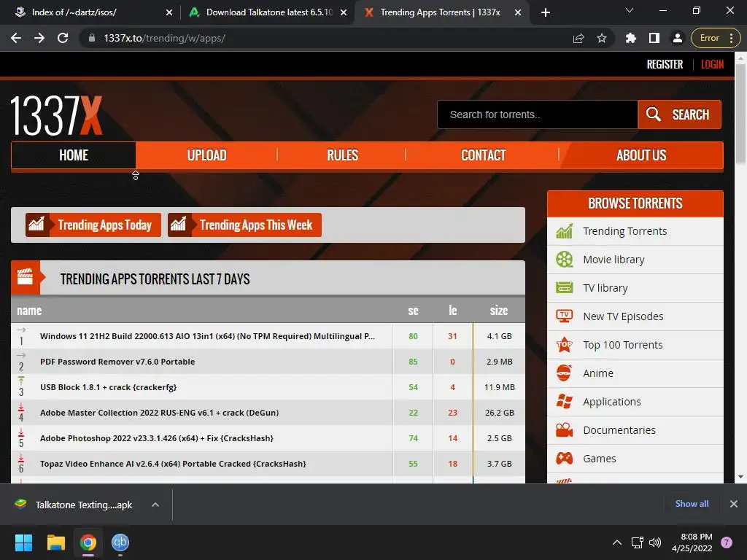This screenshot has height=560, width=747.
Task: Open the Chrome side panel icon
Action: [654, 38]
